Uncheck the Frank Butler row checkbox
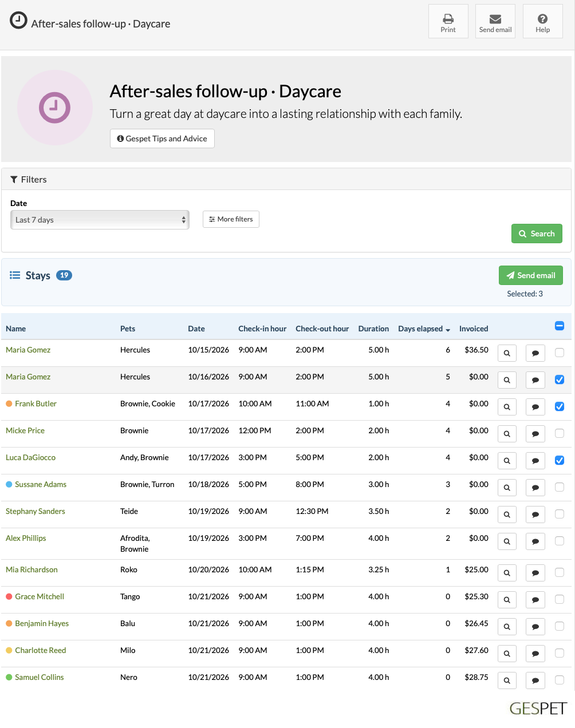The width and height of the screenshot is (575, 728). (560, 406)
